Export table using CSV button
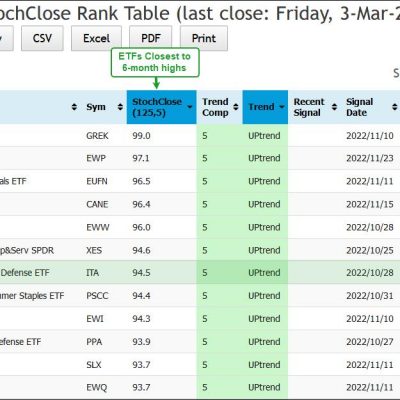Image resolution: width=400 pixels, height=400 pixels. point(42,38)
